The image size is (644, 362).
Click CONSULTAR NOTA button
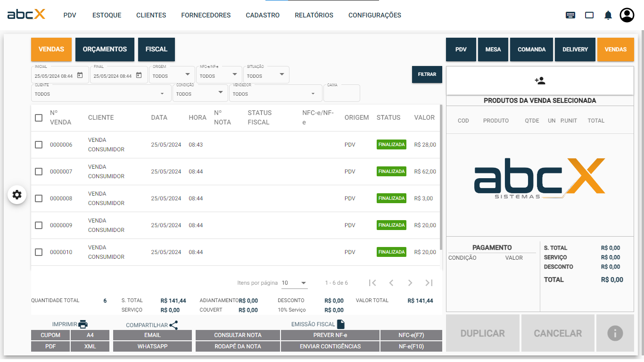(x=238, y=335)
